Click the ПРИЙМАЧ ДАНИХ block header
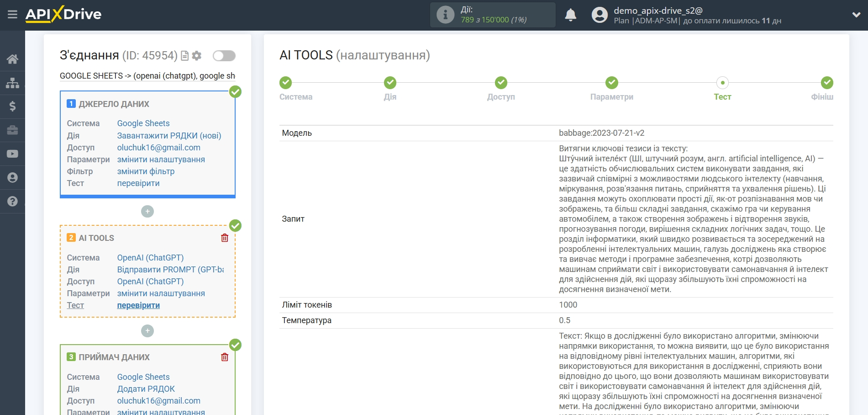This screenshot has height=415, width=868. click(114, 357)
